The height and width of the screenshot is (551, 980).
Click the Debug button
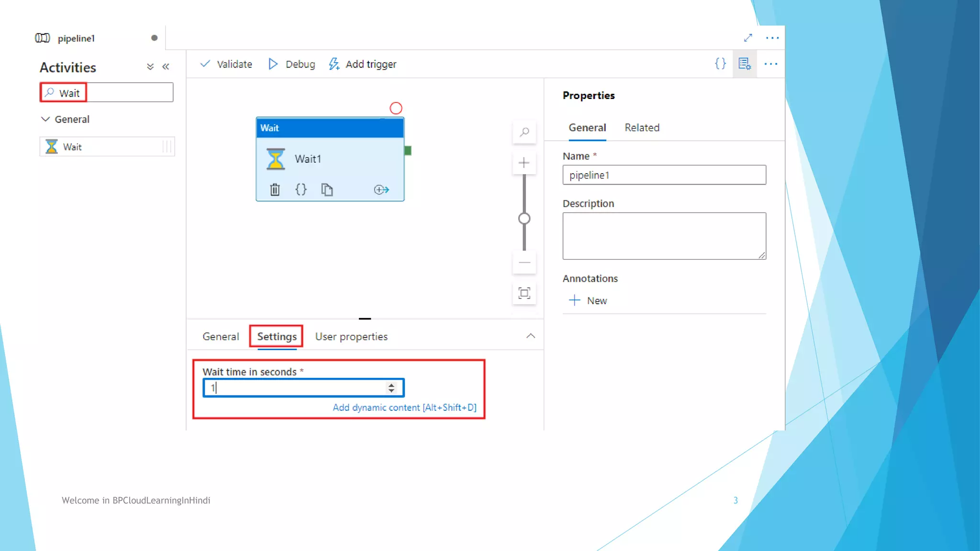pyautogui.click(x=292, y=64)
